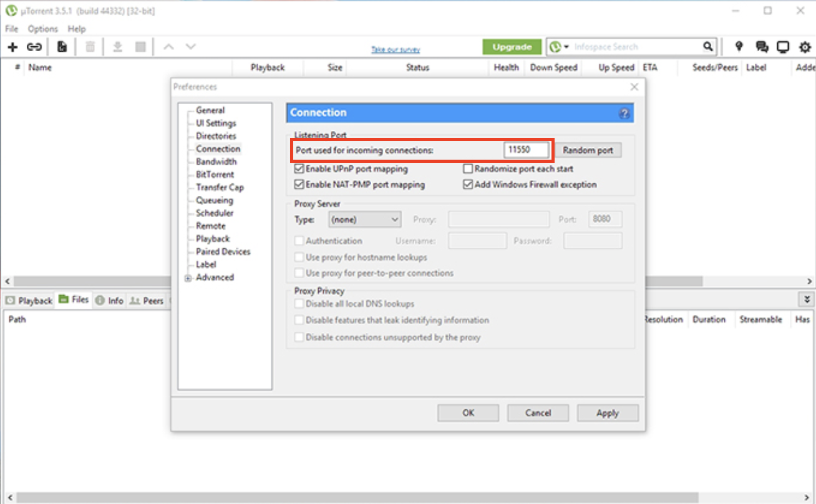Click the light bulb icon in toolbar
Image resolution: width=816 pixels, height=504 pixels.
[739, 47]
